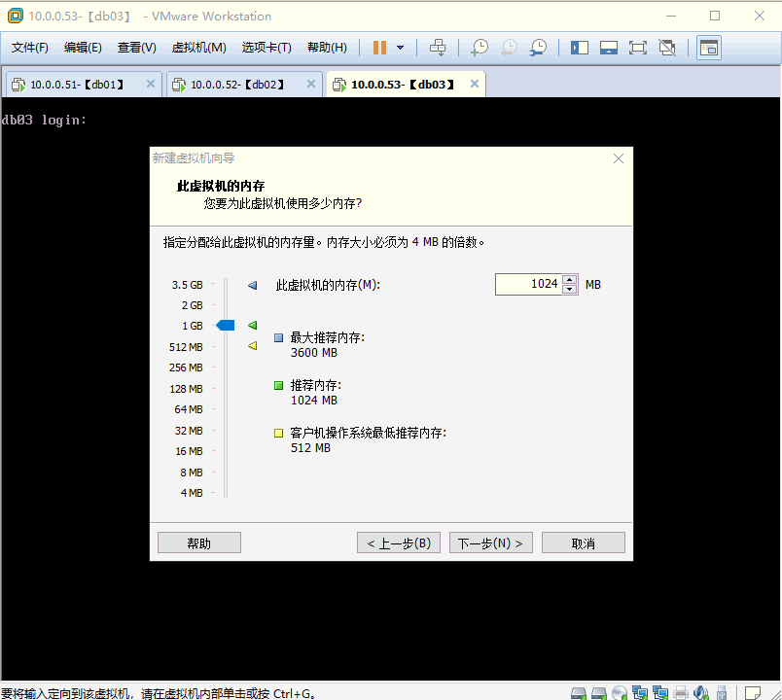Increase memory with the up stepper arrow

[569, 278]
